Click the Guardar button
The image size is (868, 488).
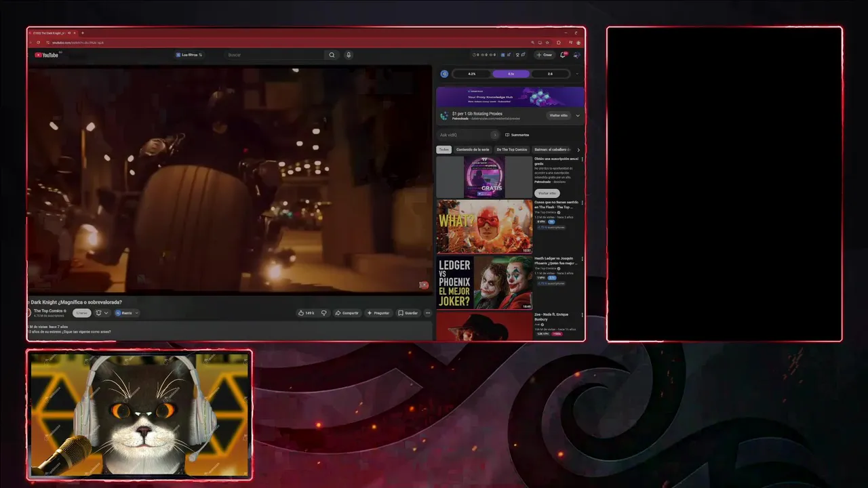point(408,313)
